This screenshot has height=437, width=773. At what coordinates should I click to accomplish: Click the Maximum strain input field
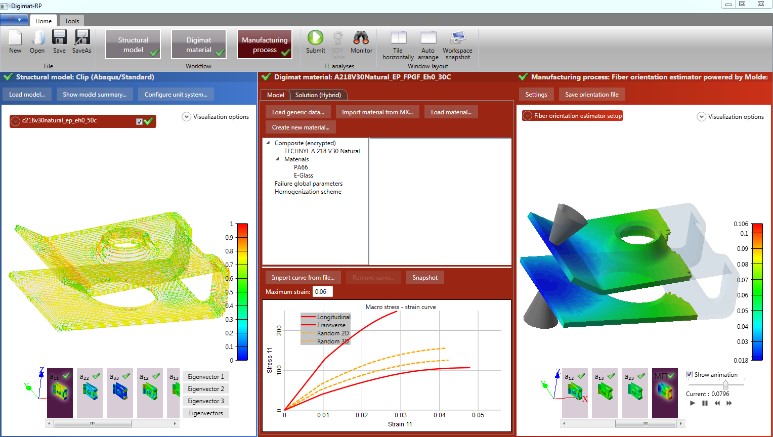[322, 291]
